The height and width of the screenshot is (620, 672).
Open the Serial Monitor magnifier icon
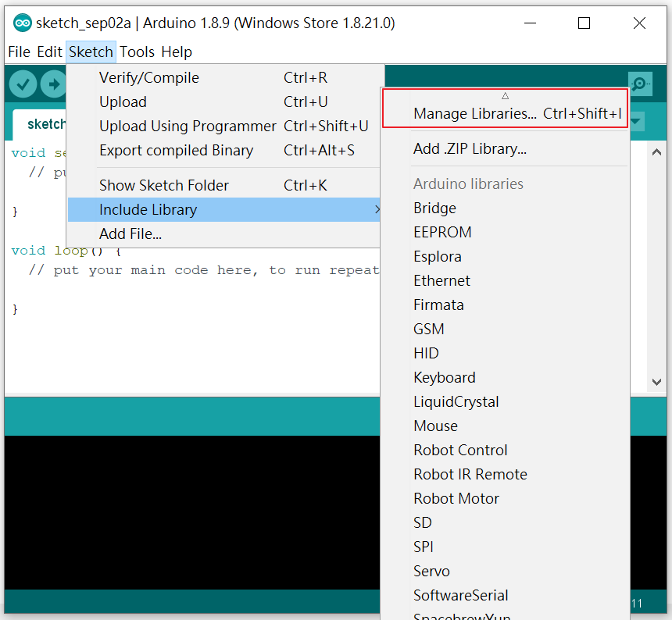(x=641, y=84)
